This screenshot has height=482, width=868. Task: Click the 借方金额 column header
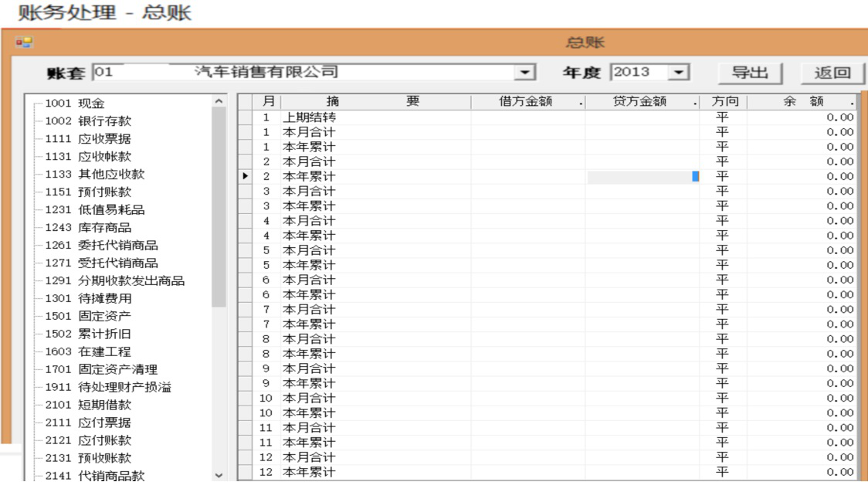point(527,101)
